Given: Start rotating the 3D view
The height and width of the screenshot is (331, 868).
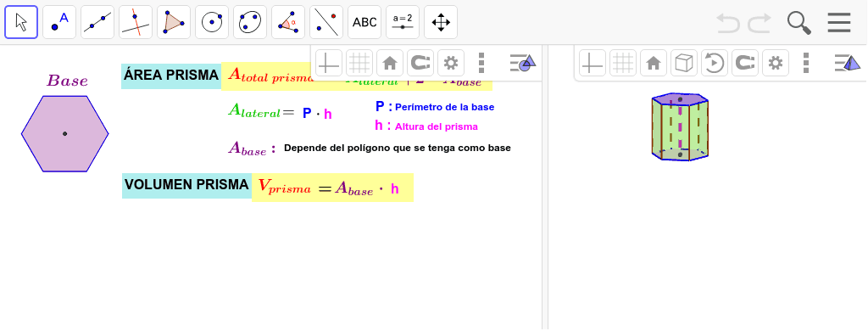Looking at the screenshot, I should click(714, 63).
